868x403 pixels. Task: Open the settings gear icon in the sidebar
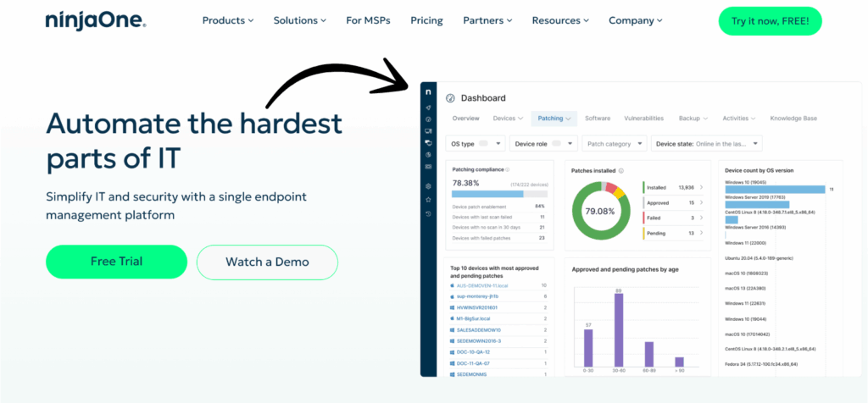click(429, 186)
